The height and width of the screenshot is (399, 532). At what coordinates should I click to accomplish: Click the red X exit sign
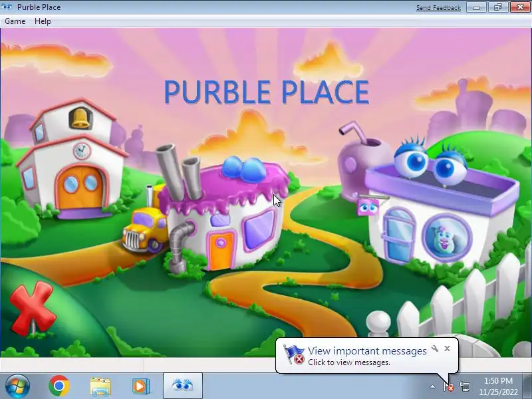click(x=32, y=309)
